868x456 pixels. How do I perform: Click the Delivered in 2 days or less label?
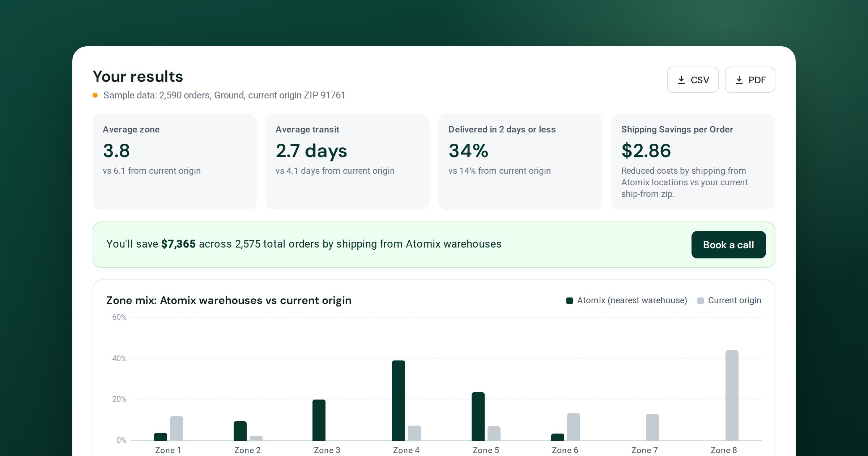click(x=502, y=129)
